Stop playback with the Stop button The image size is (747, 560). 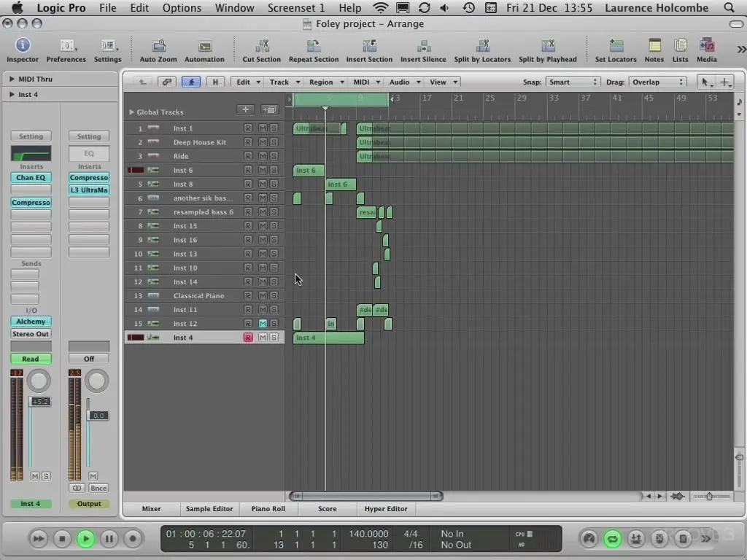(x=62, y=539)
